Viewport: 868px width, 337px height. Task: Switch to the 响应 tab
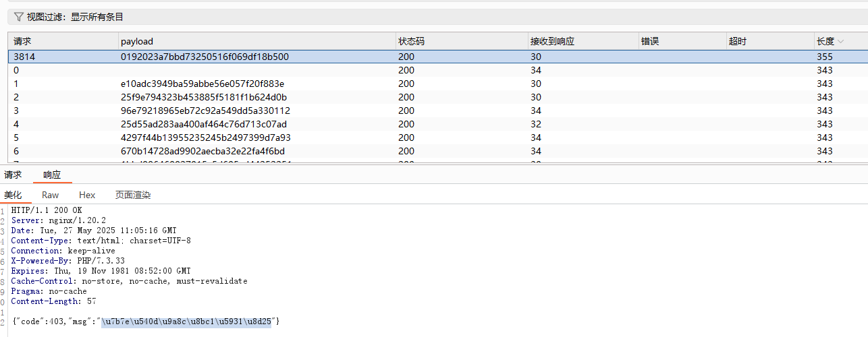(x=52, y=175)
